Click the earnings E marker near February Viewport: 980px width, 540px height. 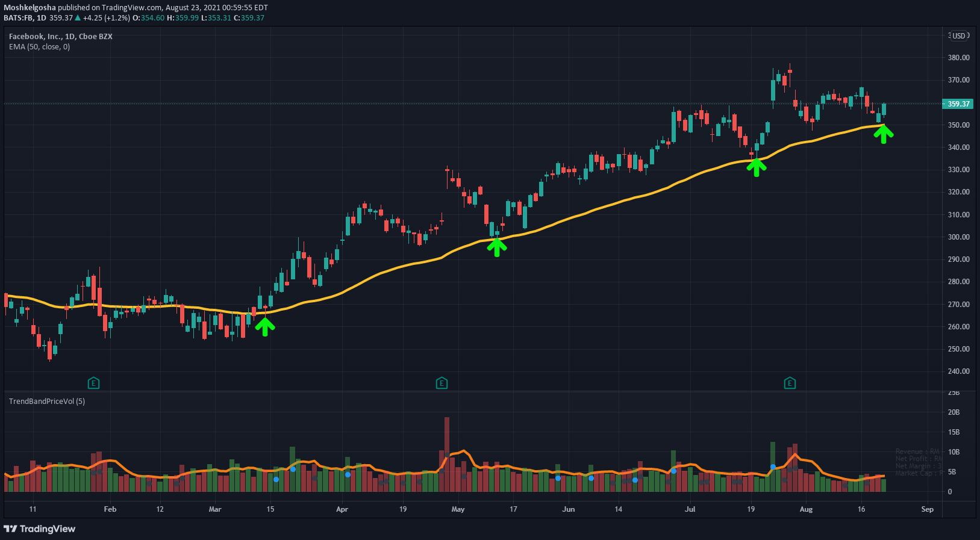[x=93, y=383]
